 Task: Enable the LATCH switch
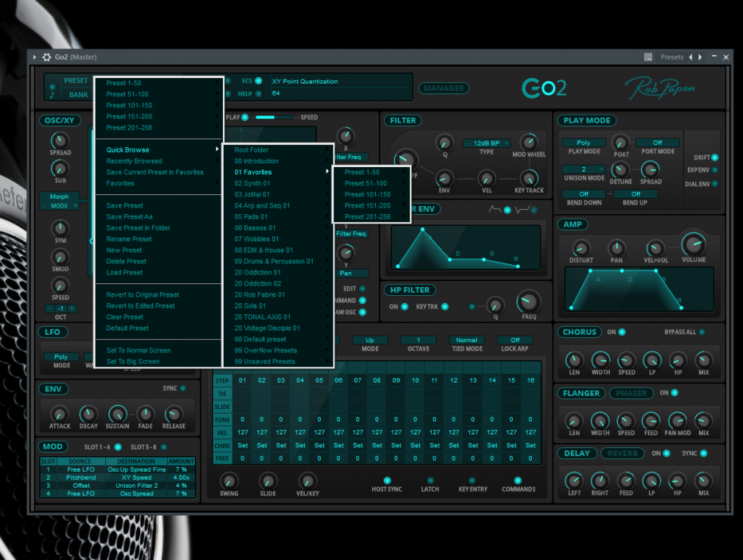click(430, 481)
